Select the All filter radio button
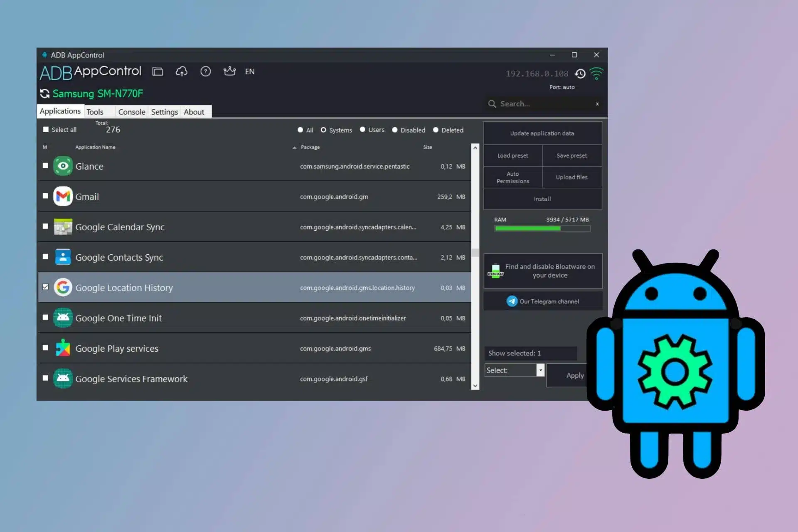This screenshot has height=532, width=798. pyautogui.click(x=300, y=130)
